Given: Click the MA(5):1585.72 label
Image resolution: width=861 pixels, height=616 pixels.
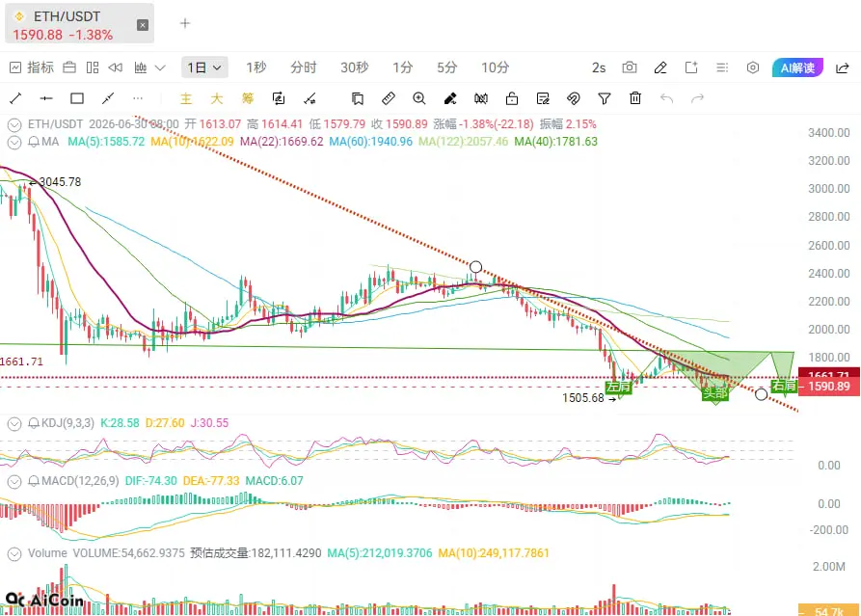Looking at the screenshot, I should pos(106,142).
